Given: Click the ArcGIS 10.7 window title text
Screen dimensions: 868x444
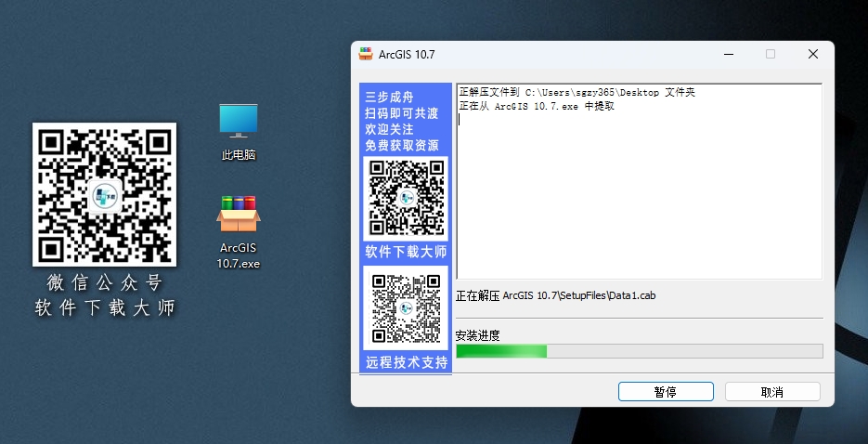Looking at the screenshot, I should click(407, 54).
